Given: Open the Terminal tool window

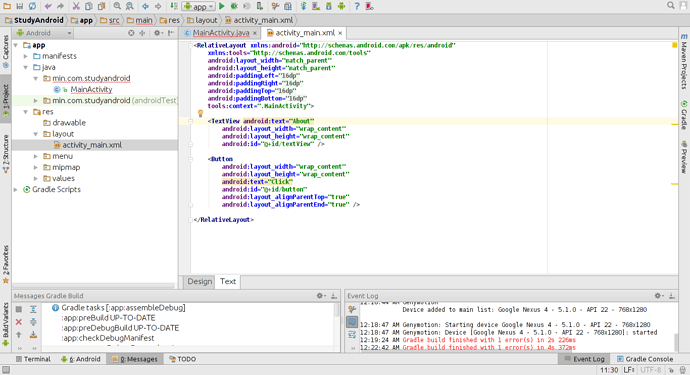Looking at the screenshot, I should 33,359.
